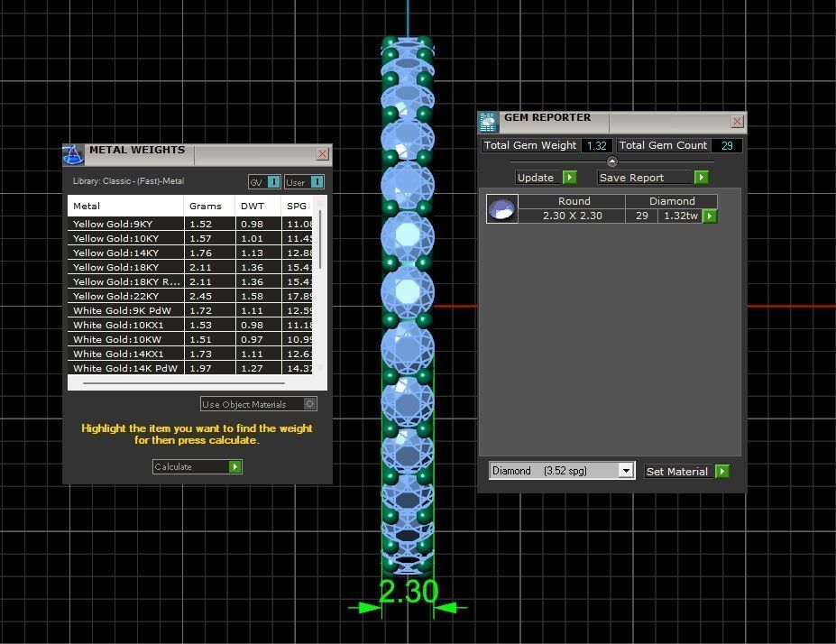
Task: Click the green arrow next to Update
Action: [569, 177]
